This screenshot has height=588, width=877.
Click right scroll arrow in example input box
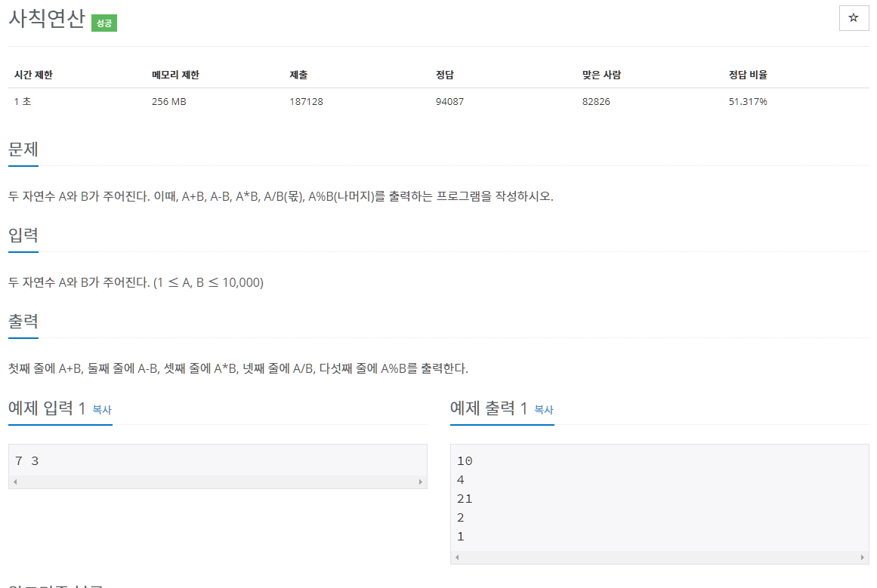421,482
